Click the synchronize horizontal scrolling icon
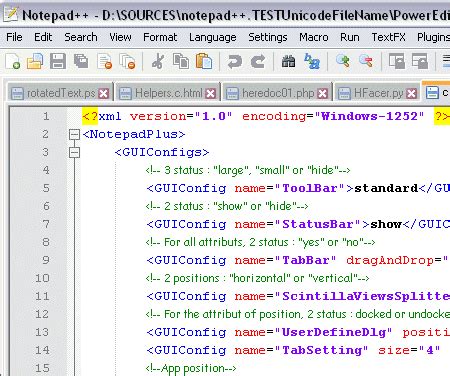Screen dimensions: 450x376 [x=420, y=62]
